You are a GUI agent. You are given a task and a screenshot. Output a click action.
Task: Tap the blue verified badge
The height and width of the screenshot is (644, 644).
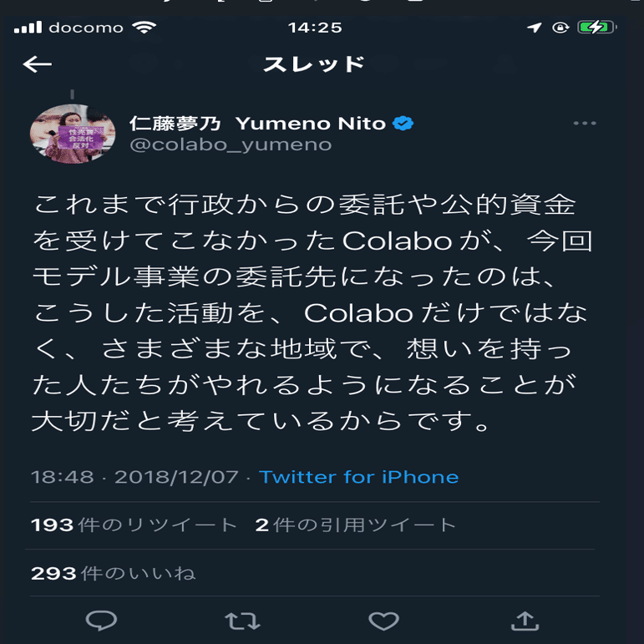click(x=403, y=124)
